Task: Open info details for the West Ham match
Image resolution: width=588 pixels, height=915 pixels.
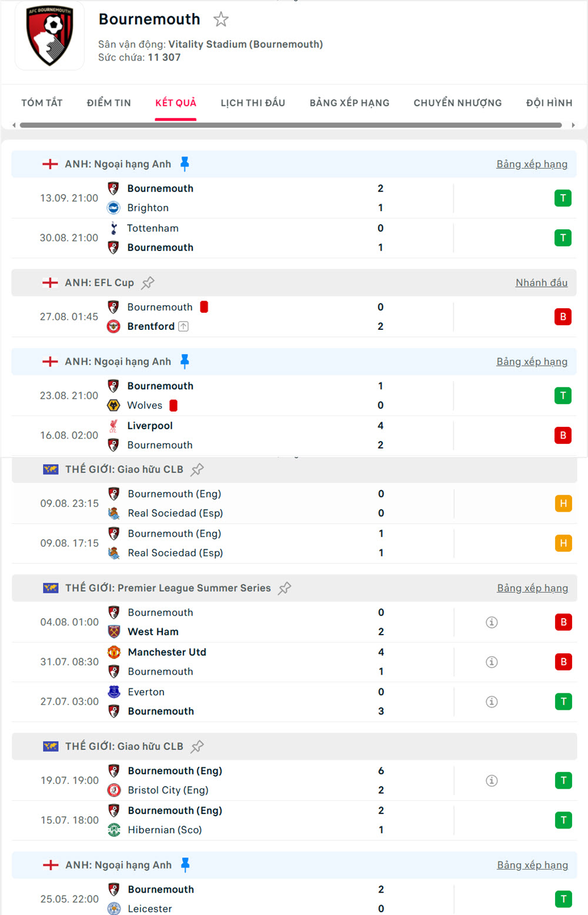Action: pyautogui.click(x=492, y=622)
